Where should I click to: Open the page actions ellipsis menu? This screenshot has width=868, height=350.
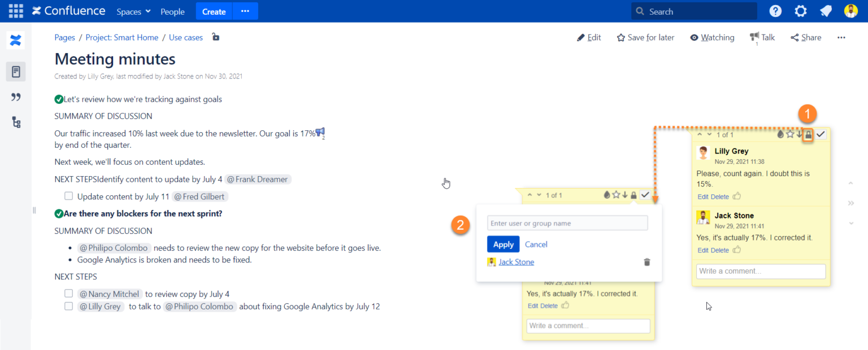pos(841,37)
